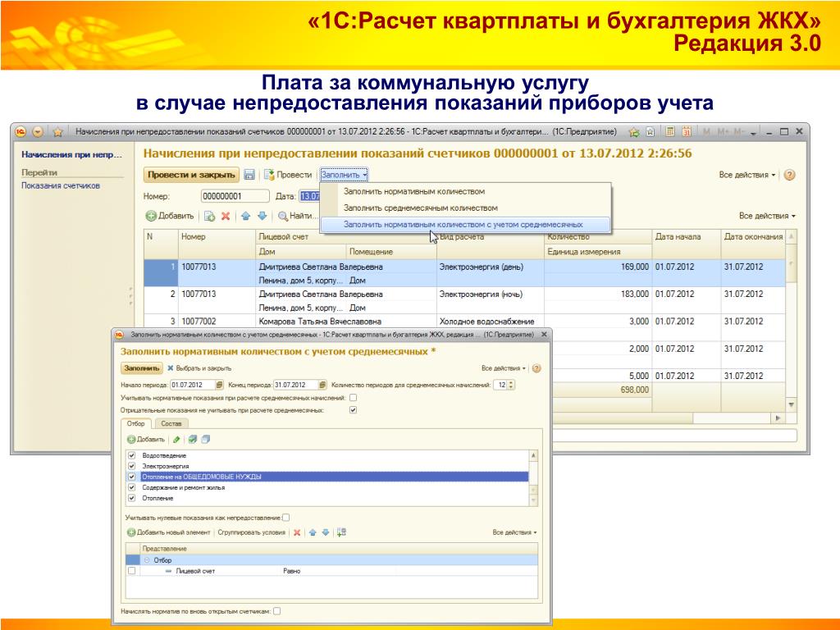This screenshot has height=630, width=840.
Task: Click the uncheck-all icon in Отбор tab toolbar
Action: tap(206, 440)
